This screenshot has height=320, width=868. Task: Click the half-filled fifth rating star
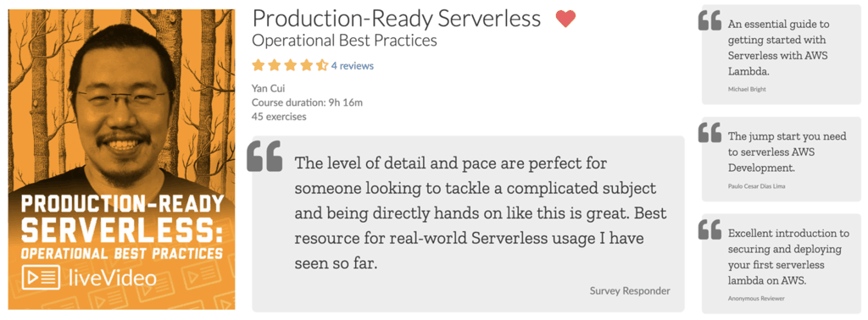click(x=322, y=66)
